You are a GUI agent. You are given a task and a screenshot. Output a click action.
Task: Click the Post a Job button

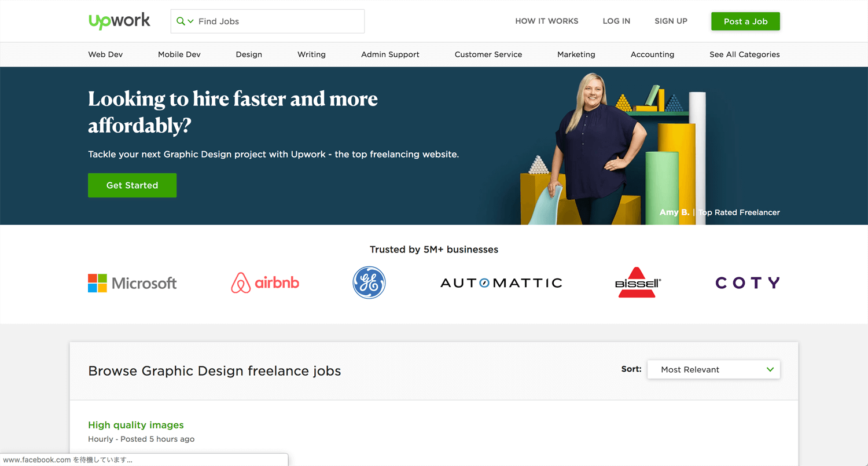[x=745, y=21]
